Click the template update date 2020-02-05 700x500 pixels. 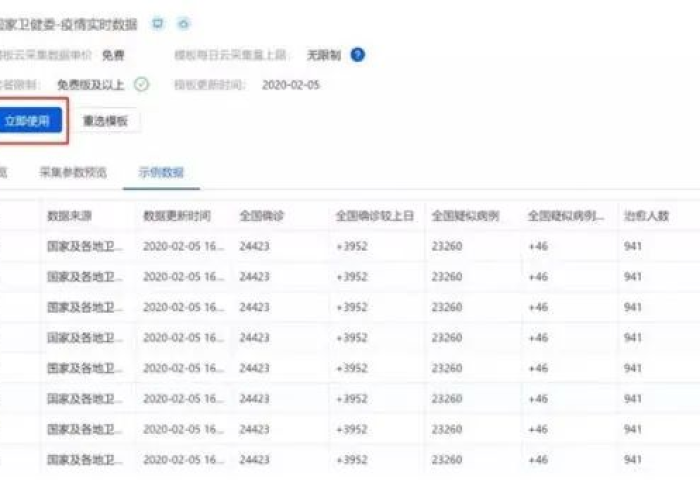click(x=291, y=85)
